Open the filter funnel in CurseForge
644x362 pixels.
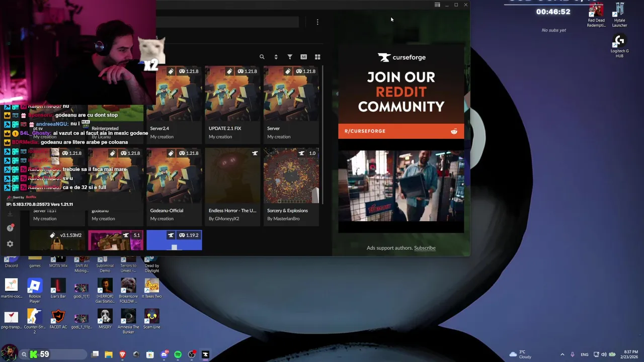coord(290,57)
